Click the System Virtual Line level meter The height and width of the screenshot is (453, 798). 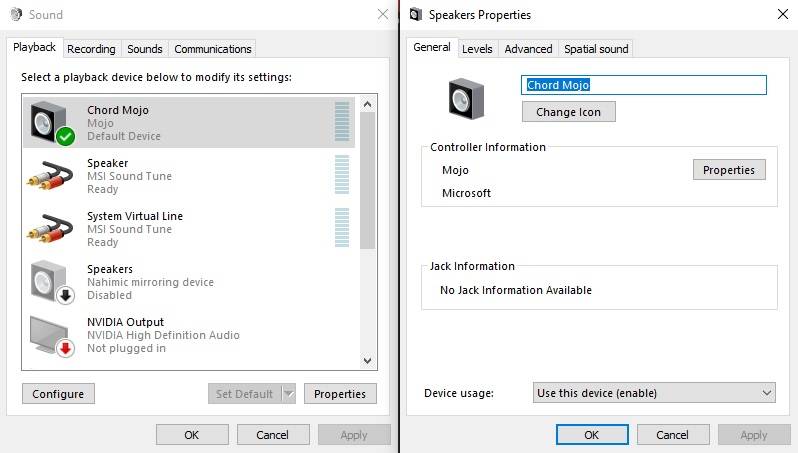click(x=342, y=228)
